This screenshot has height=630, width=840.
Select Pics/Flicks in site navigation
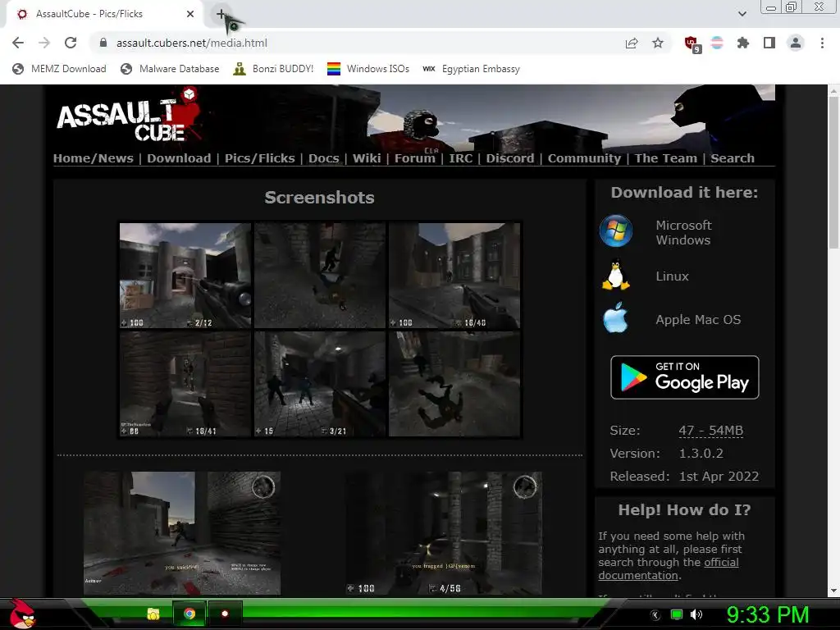tap(260, 158)
